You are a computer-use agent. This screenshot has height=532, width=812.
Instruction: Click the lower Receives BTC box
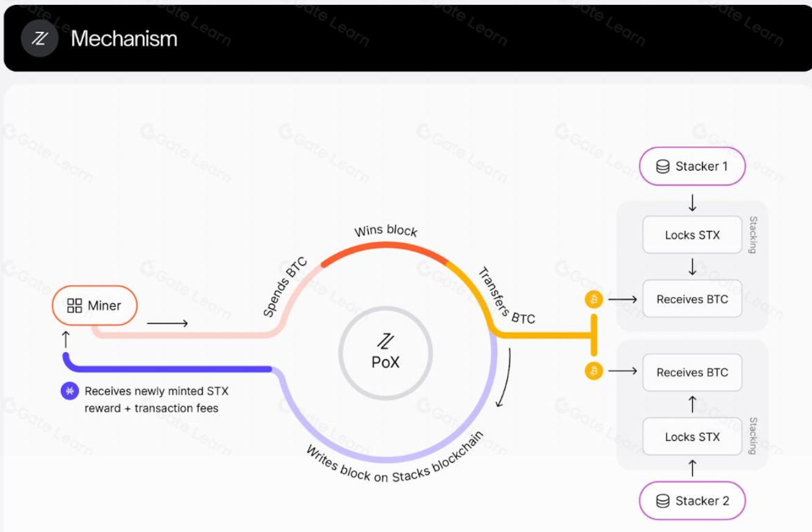coord(692,372)
